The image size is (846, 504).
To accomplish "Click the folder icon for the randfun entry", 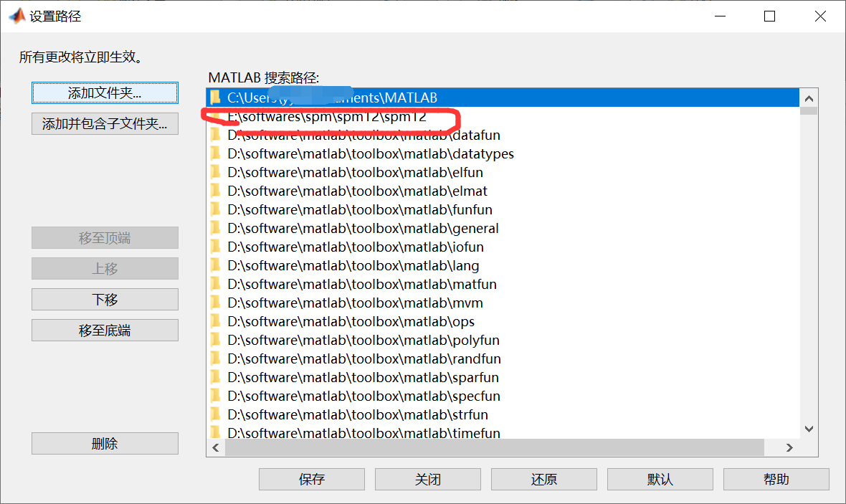I will (x=217, y=358).
